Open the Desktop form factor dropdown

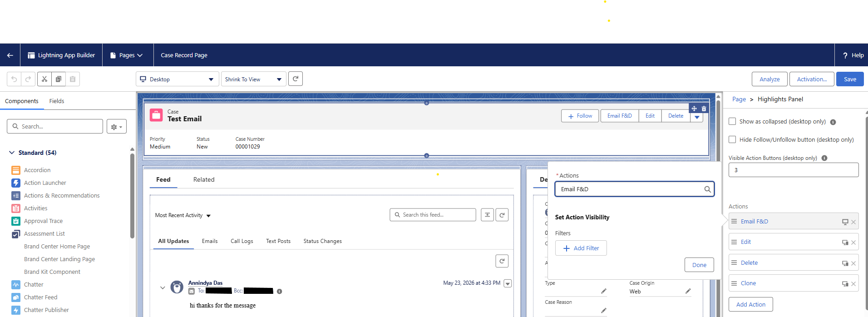click(x=177, y=79)
